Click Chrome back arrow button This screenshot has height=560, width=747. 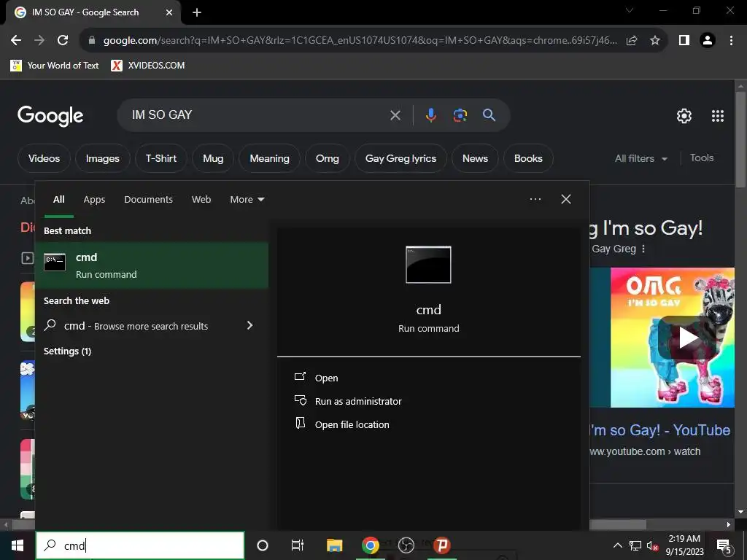click(x=16, y=41)
